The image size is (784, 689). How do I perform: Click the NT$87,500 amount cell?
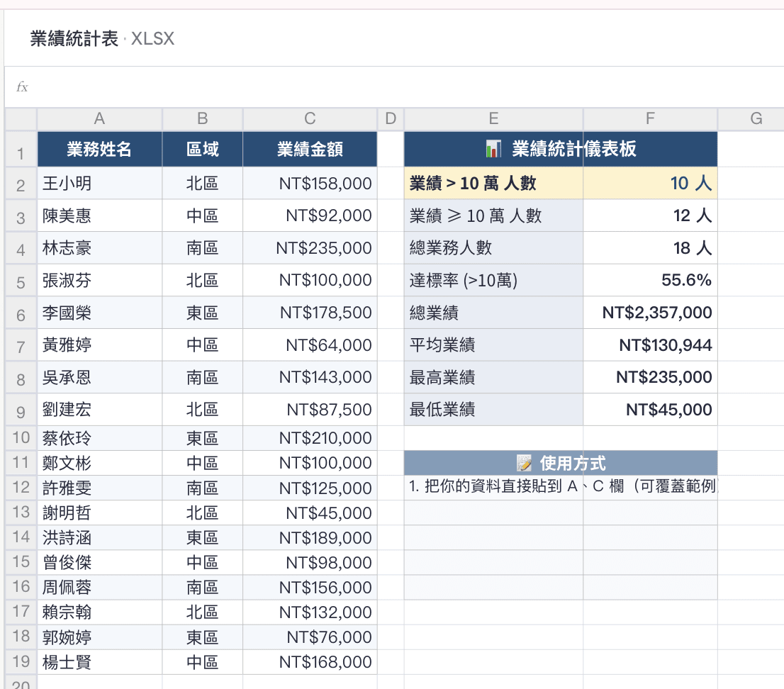310,410
